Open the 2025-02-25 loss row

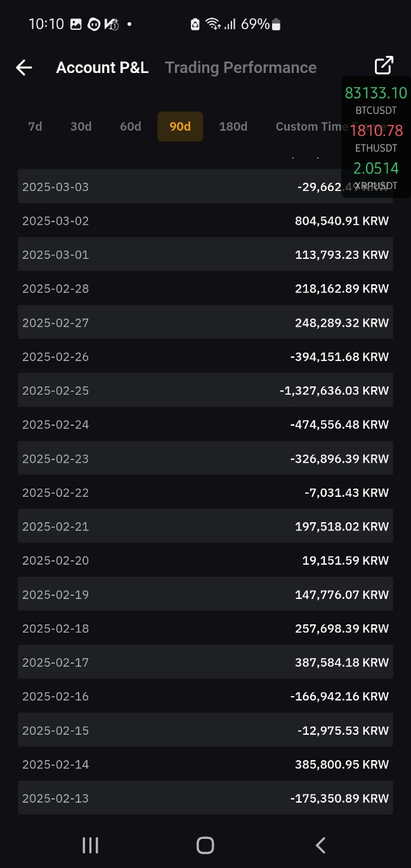pyautogui.click(x=205, y=390)
